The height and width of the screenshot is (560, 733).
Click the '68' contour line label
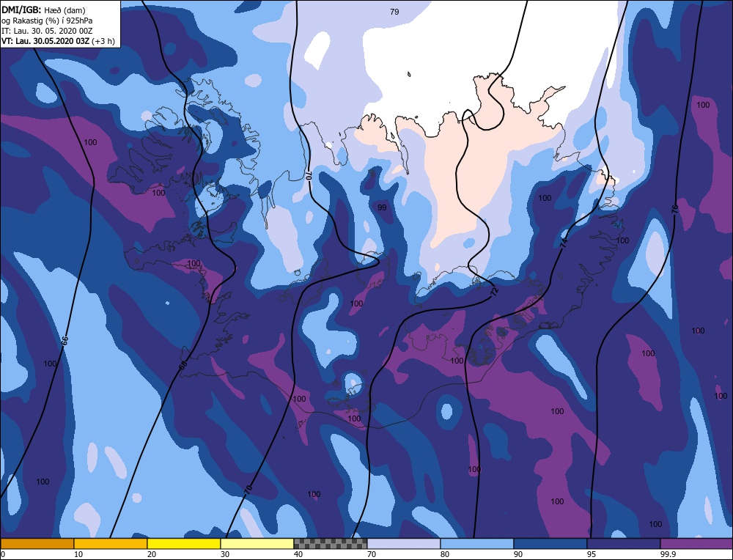pyautogui.click(x=183, y=366)
